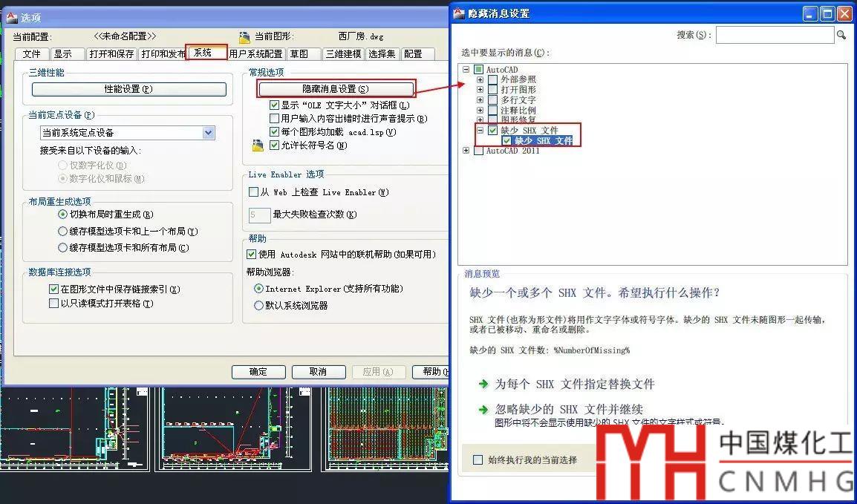The width and height of the screenshot is (857, 504).
Task: Toggle 允许长符号名 checkbox
Action: point(274,145)
